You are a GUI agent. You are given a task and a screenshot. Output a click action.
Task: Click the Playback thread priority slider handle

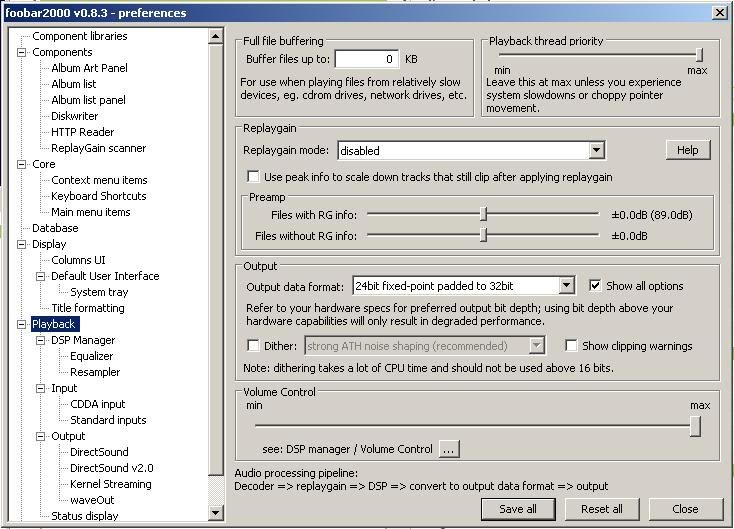click(699, 55)
